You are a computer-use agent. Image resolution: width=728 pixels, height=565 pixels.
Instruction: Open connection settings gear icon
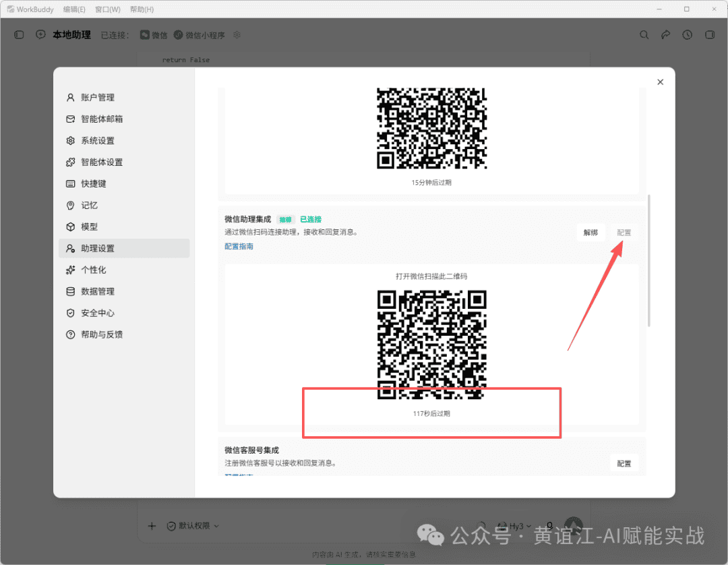[x=237, y=35]
